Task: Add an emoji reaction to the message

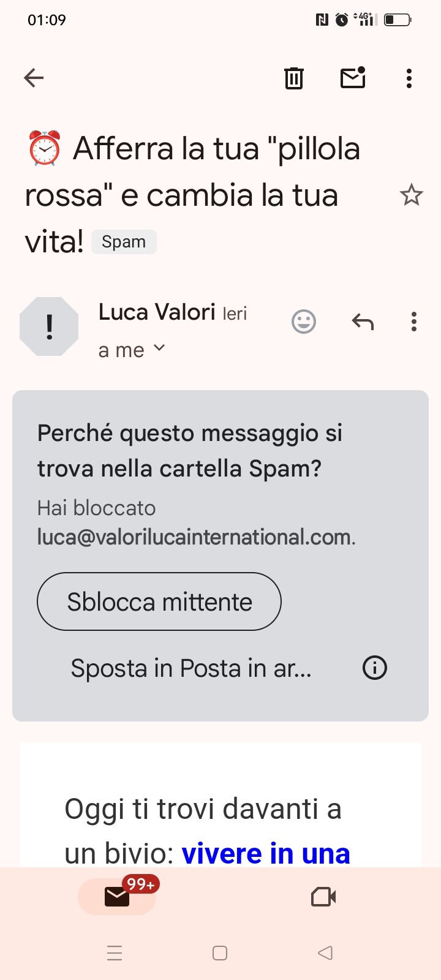Action: pyautogui.click(x=304, y=322)
